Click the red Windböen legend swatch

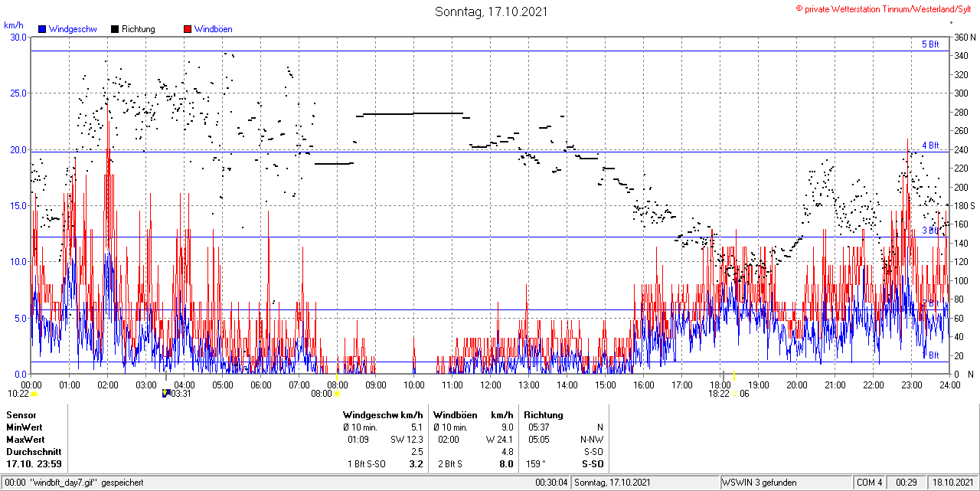188,29
